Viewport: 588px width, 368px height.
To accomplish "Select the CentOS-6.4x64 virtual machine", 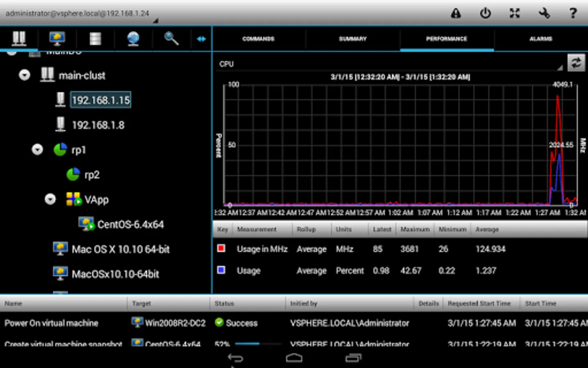I will [130, 224].
